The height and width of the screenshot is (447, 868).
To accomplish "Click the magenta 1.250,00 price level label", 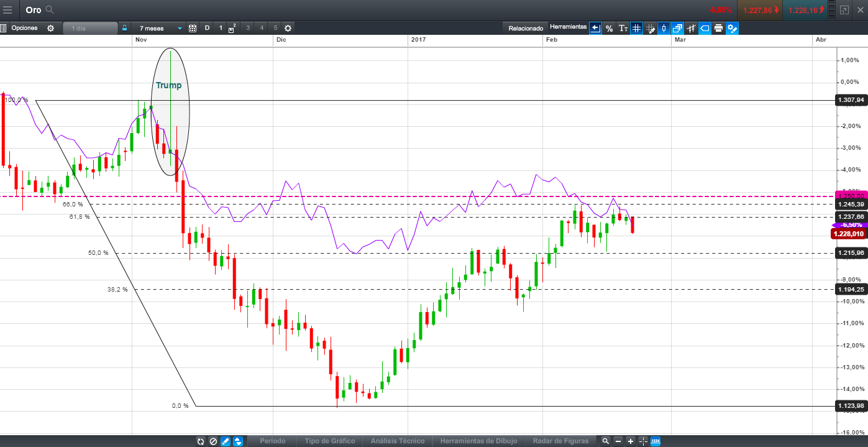I will coord(851,195).
